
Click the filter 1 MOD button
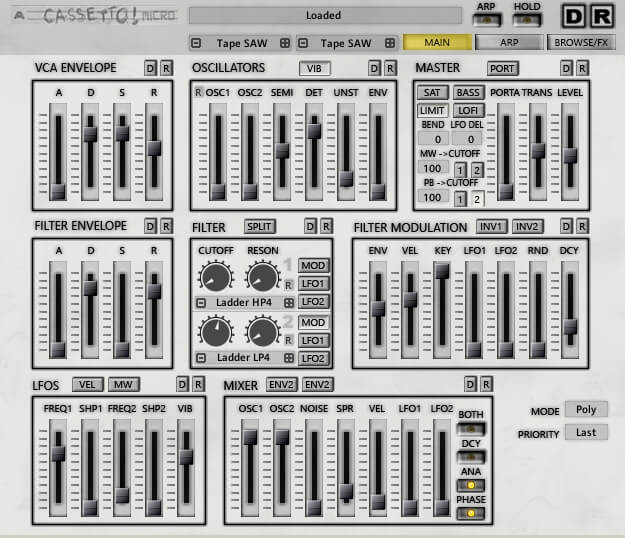[x=313, y=265]
